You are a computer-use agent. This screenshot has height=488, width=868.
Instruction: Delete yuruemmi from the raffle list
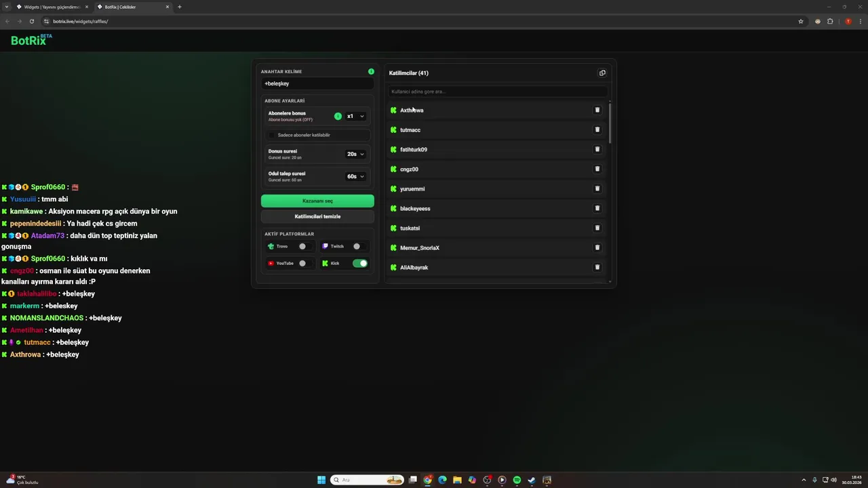[597, 188]
